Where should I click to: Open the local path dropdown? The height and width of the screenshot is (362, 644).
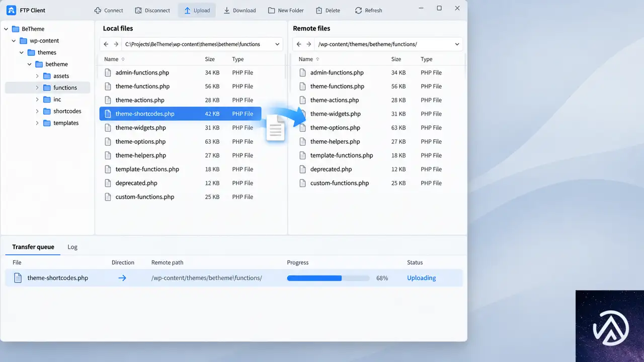pos(277,44)
